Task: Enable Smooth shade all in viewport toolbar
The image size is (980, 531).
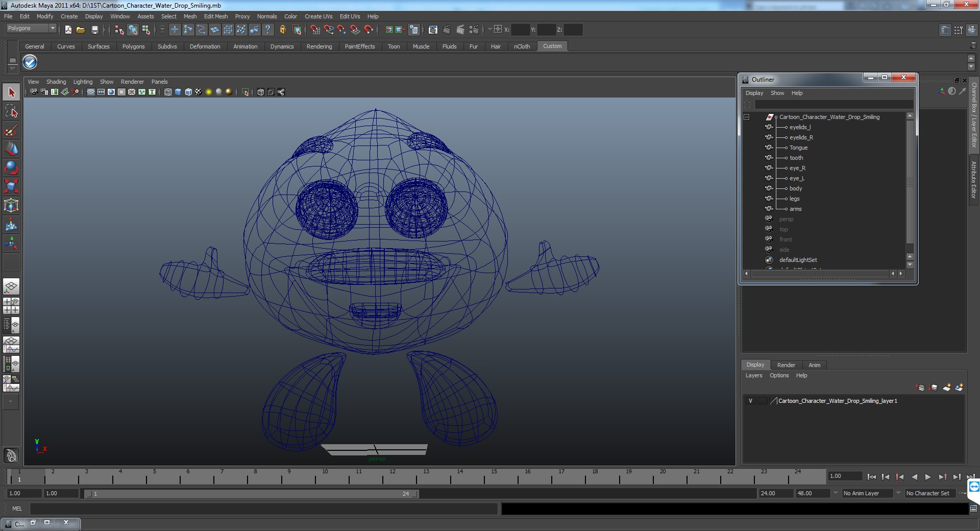Action: pos(178,92)
